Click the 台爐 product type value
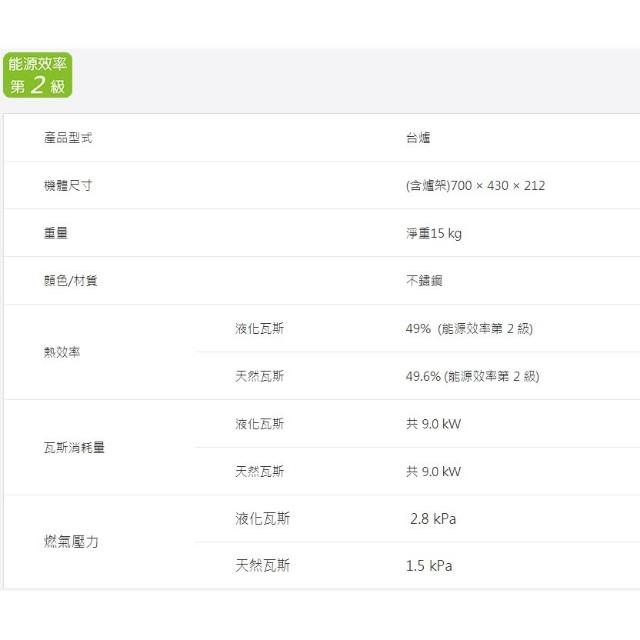 click(x=418, y=138)
